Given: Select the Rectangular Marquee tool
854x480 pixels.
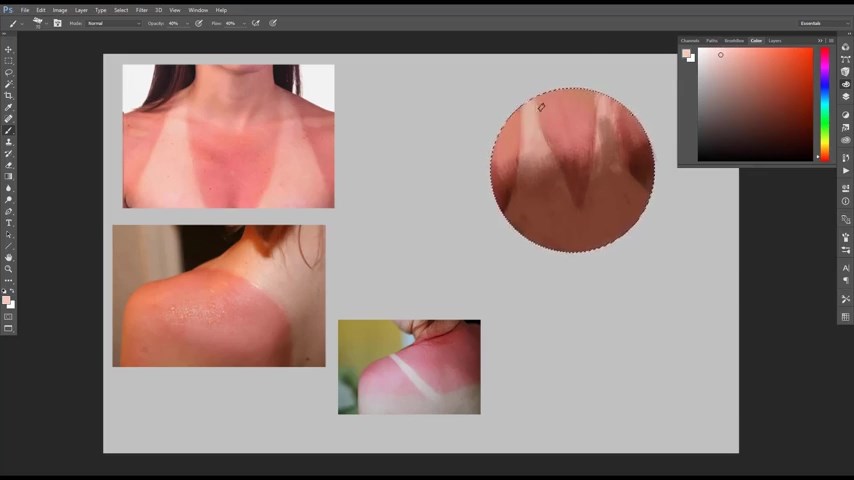Looking at the screenshot, I should [9, 61].
